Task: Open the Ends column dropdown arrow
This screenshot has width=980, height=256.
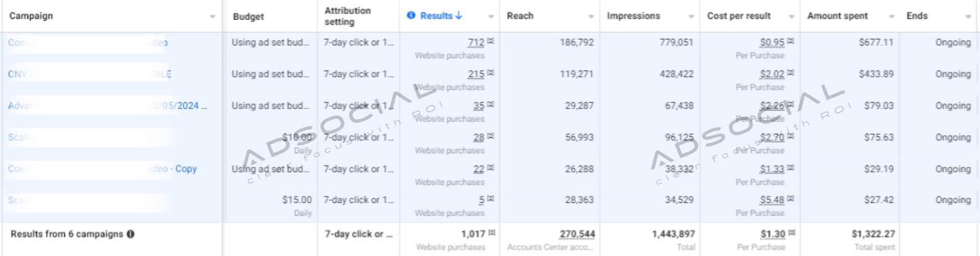Action: click(968, 17)
